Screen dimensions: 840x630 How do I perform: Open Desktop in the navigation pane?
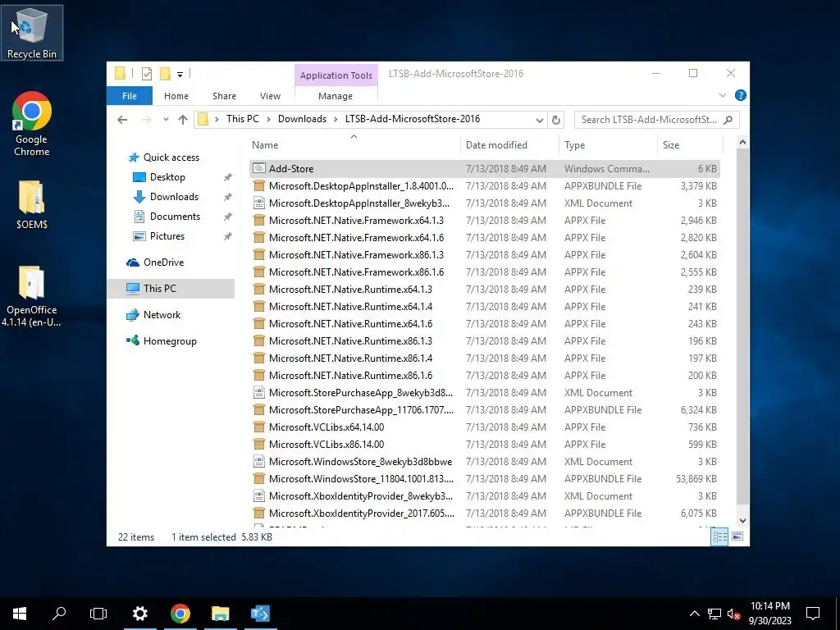[167, 177]
